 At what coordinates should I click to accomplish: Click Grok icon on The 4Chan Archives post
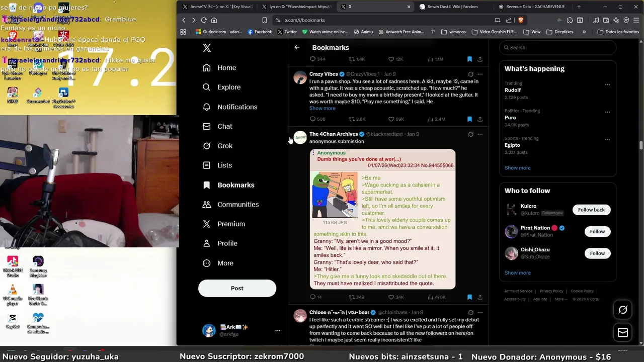(x=470, y=134)
